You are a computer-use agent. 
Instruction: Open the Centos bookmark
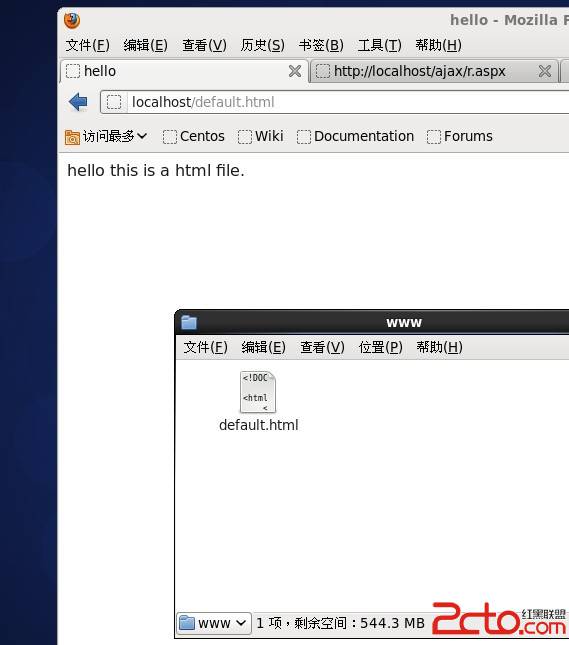(x=194, y=137)
